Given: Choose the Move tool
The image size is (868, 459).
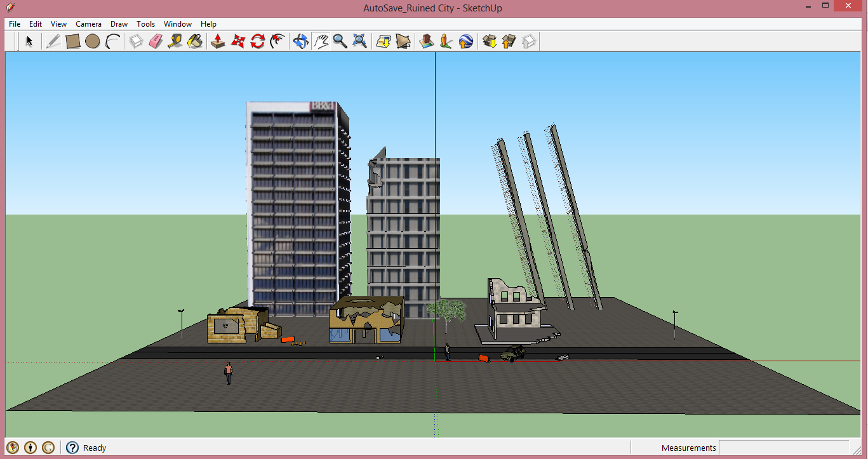Looking at the screenshot, I should (237, 41).
